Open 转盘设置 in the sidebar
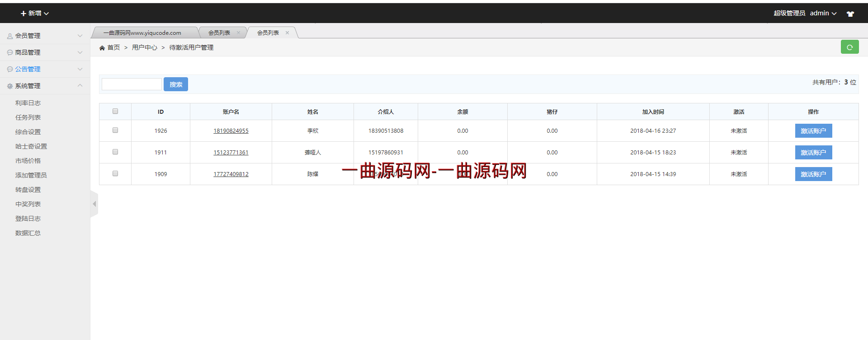868x340 pixels. (x=28, y=190)
